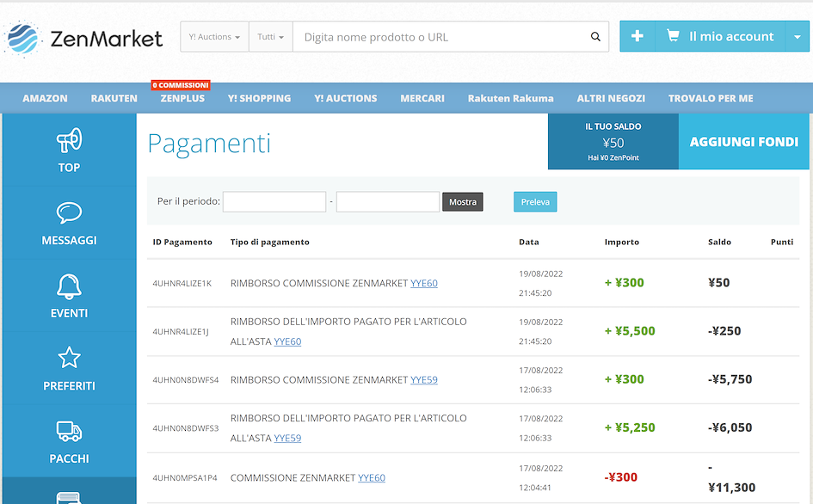Click payment ID 4UHN0MPSA1P4
813x504 pixels.
pos(185,478)
